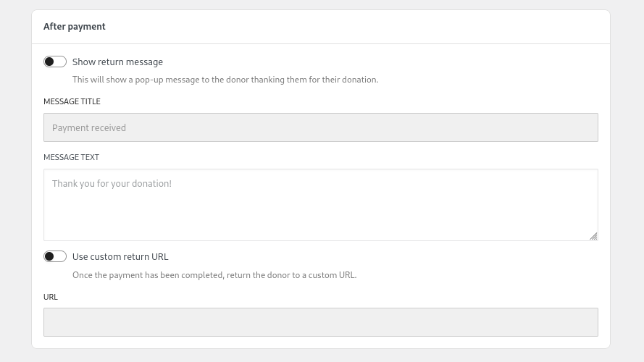Click the "Payment received" placeholder text
644x362 pixels.
[x=88, y=128]
